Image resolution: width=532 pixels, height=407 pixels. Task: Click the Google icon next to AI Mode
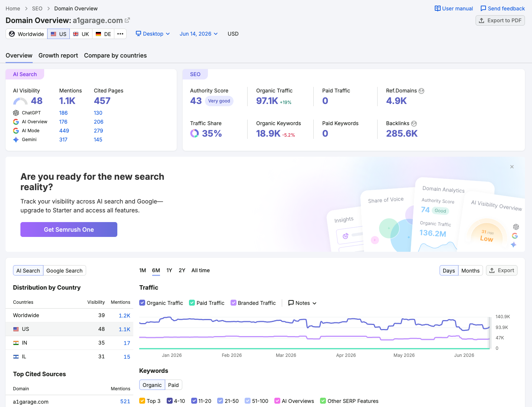[16, 131]
